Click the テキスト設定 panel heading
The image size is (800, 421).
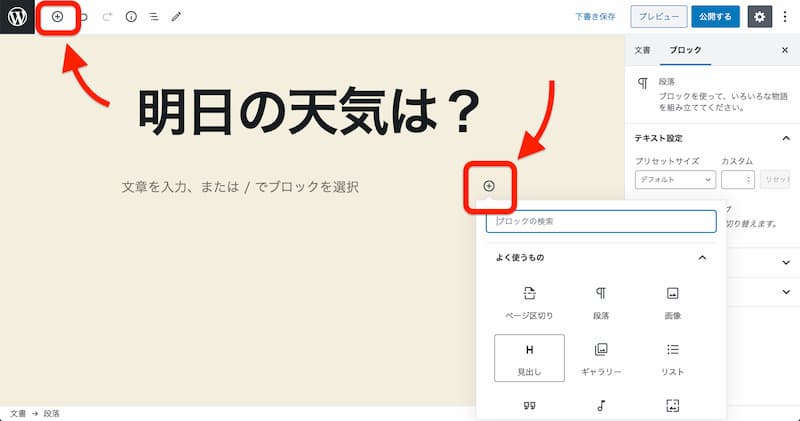point(659,138)
